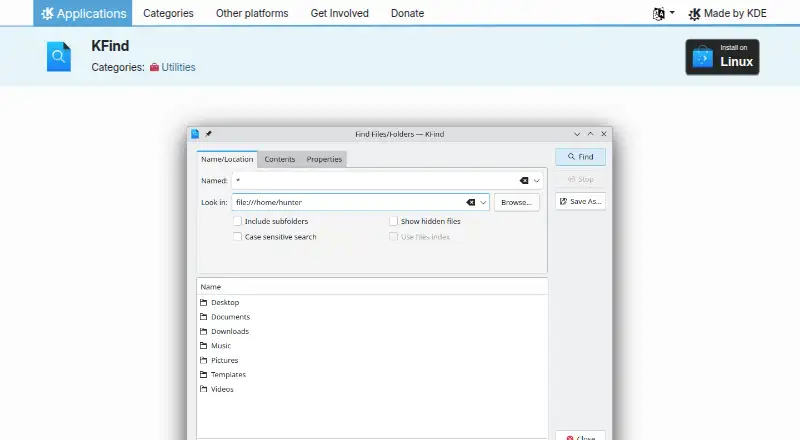The height and width of the screenshot is (440, 800).
Task: Click the KDE gear logo in Applications
Action: pos(47,13)
